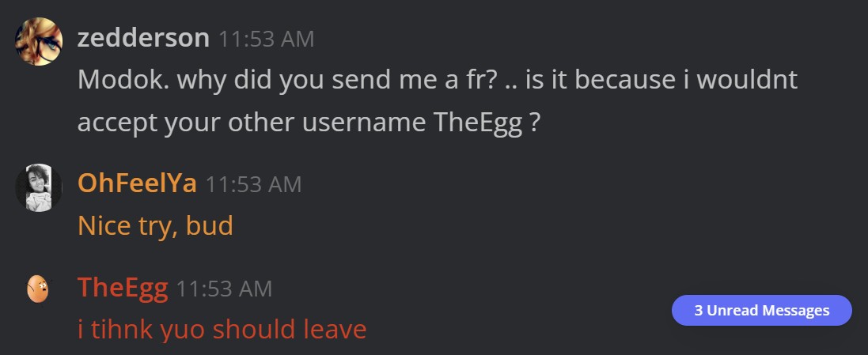Click the "Nice try, bud" message
This screenshot has width=868, height=355.
(x=155, y=225)
